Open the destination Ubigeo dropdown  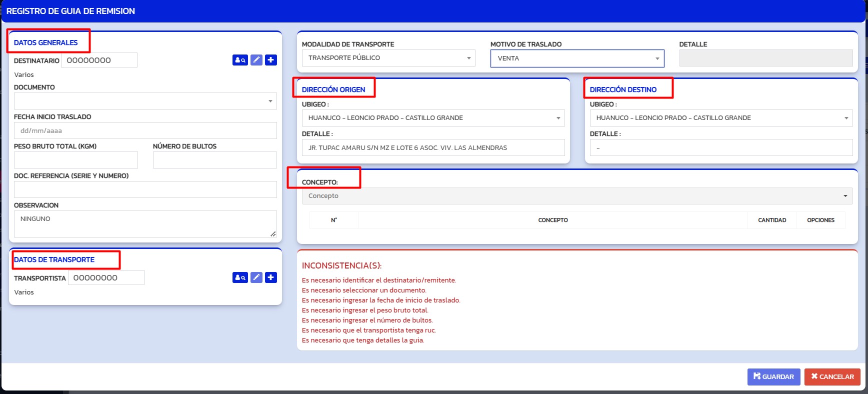point(721,118)
